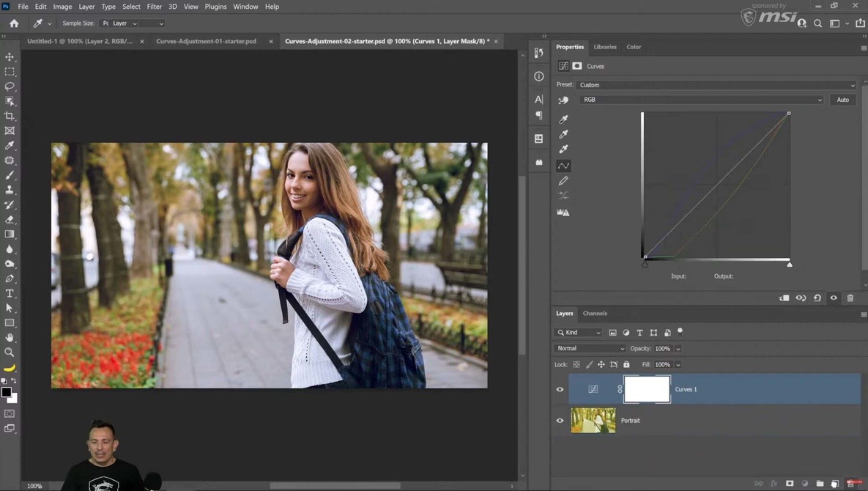Toggle layer filtering switch on or off
Screen dimensions: 868x491
tap(680, 331)
